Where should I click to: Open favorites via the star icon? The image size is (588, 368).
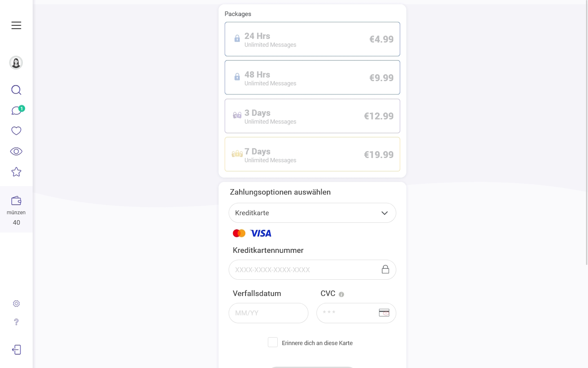(x=16, y=171)
